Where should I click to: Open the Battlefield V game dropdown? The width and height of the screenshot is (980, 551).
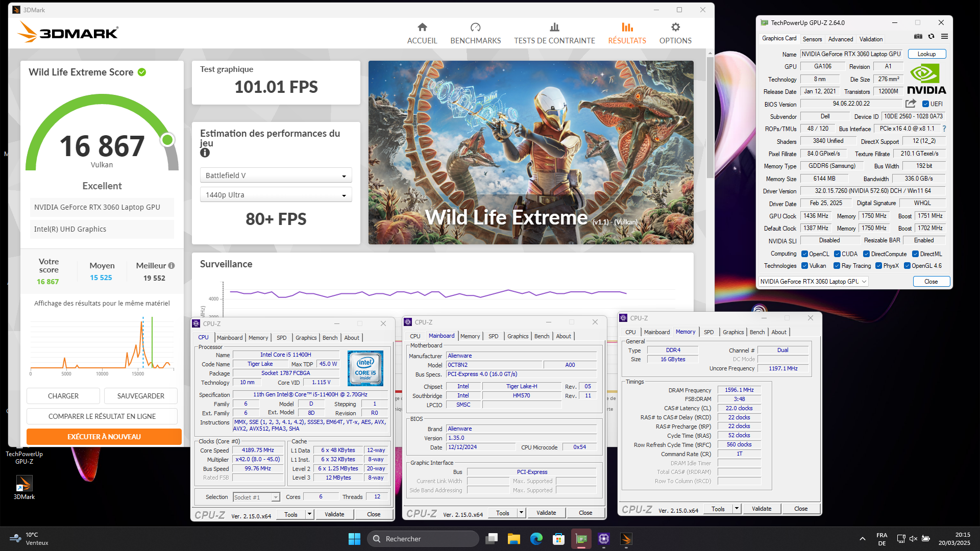click(x=276, y=176)
